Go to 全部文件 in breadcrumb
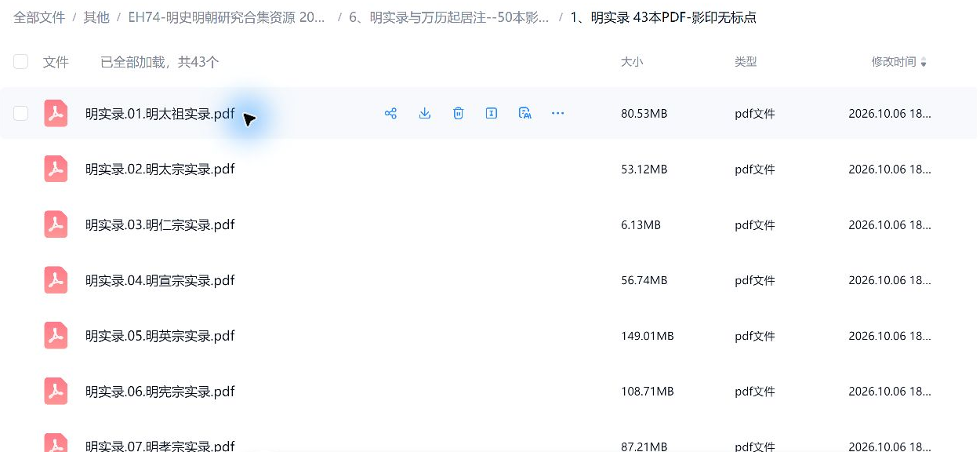980x452 pixels. tap(39, 17)
